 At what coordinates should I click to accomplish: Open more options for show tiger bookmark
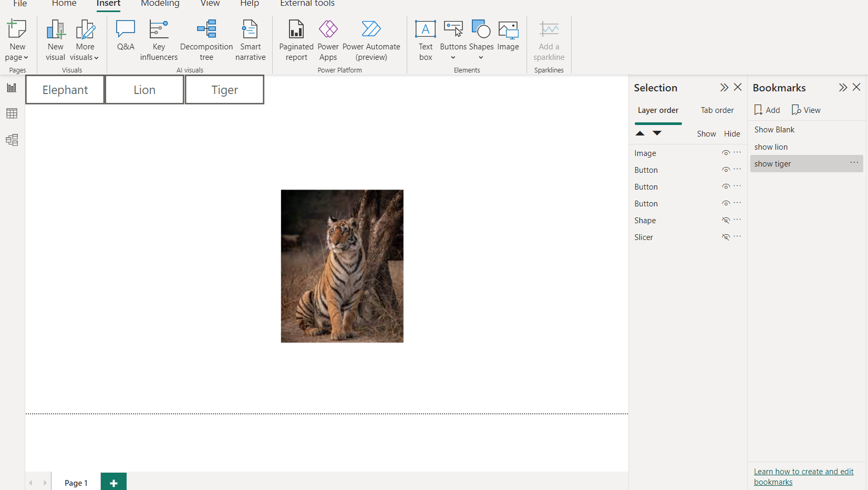[x=854, y=163]
